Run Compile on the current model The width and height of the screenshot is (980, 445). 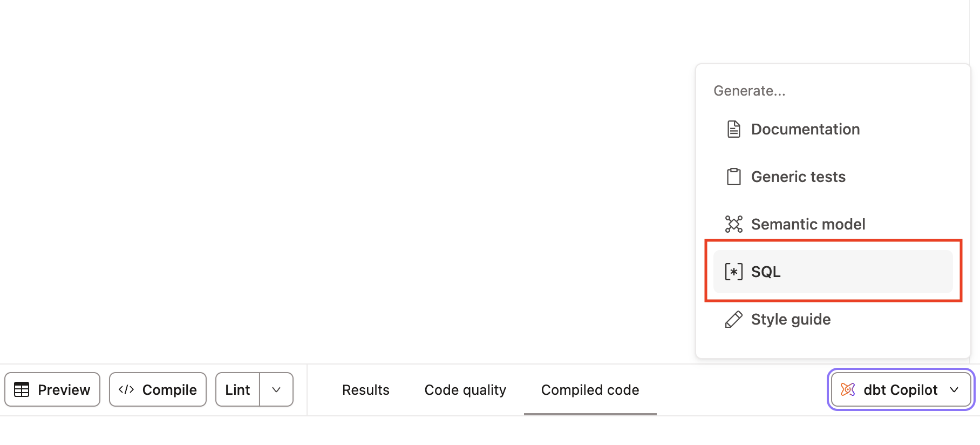[157, 389]
